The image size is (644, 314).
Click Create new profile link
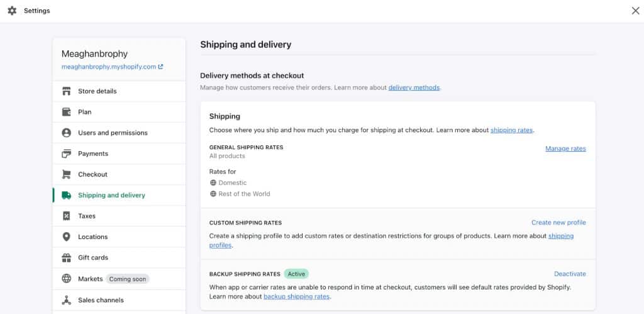coord(558,222)
